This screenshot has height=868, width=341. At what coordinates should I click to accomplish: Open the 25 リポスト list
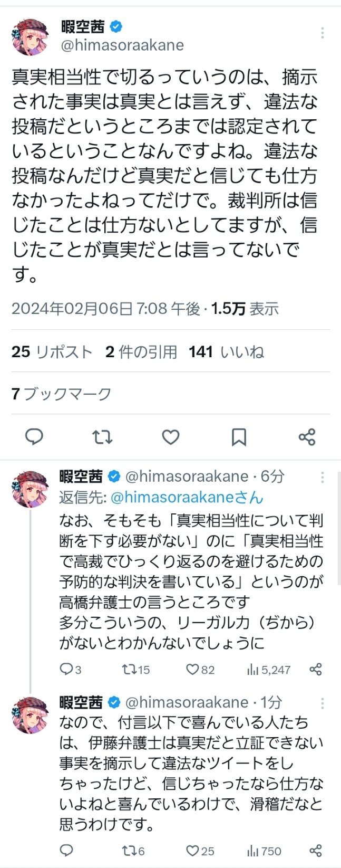52,352
